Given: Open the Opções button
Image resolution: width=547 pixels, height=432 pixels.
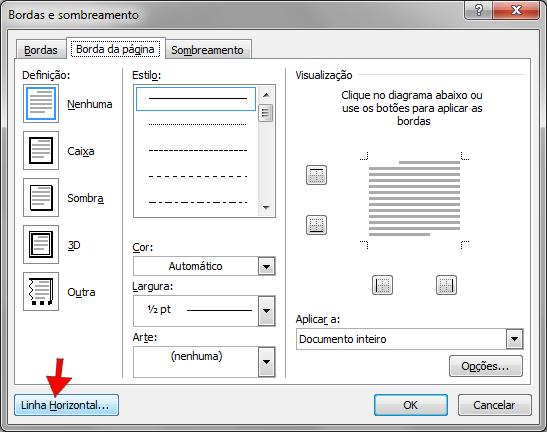Looking at the screenshot, I should (x=486, y=366).
